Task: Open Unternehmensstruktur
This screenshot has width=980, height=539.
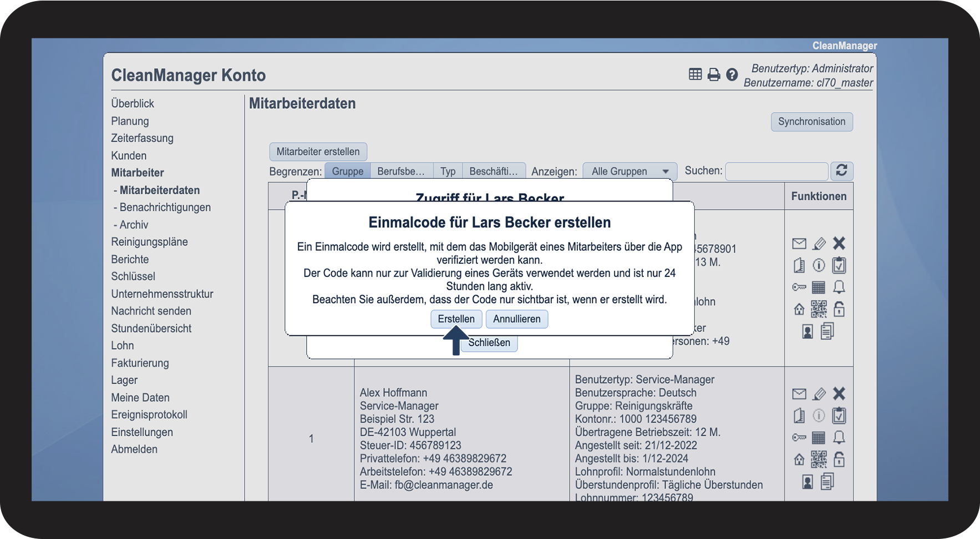Action: click(162, 294)
